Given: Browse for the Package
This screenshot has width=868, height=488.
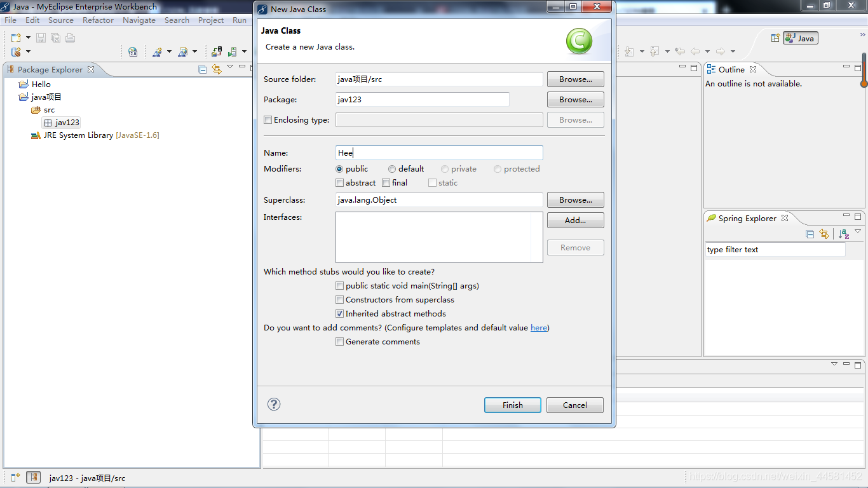Looking at the screenshot, I should (x=575, y=100).
